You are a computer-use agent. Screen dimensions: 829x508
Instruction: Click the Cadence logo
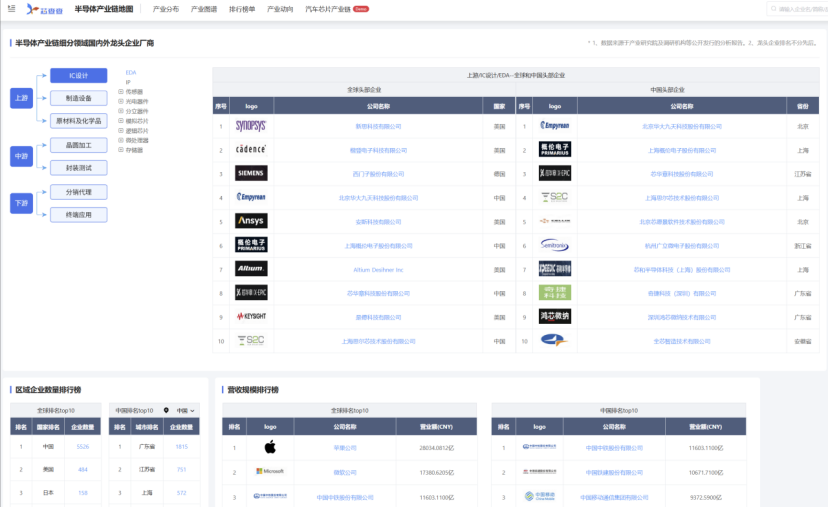[x=251, y=150]
